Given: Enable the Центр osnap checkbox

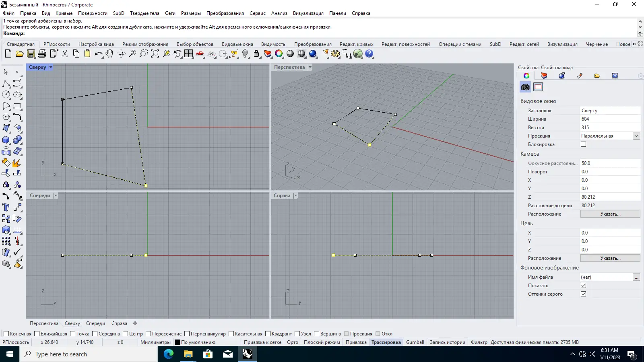Looking at the screenshot, I should (126, 334).
